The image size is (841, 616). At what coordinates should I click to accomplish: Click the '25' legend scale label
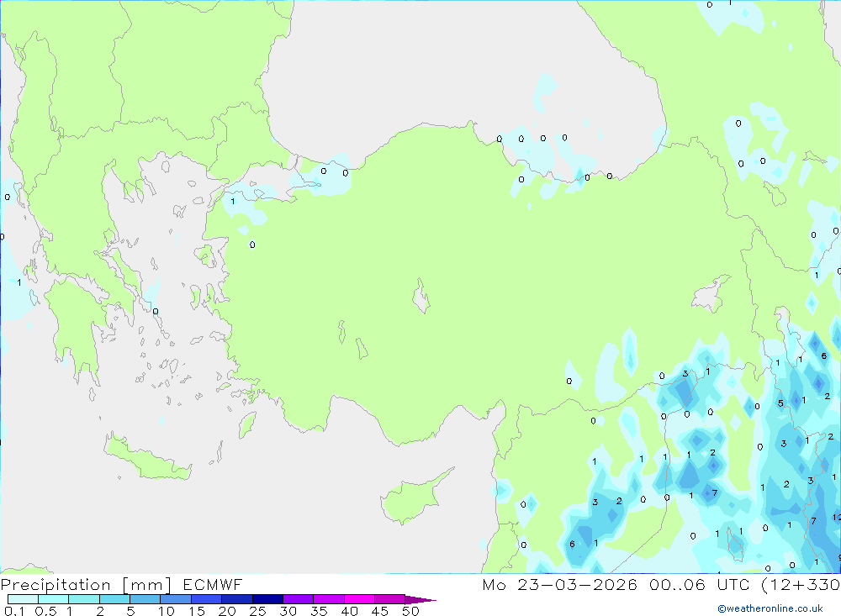(x=258, y=611)
